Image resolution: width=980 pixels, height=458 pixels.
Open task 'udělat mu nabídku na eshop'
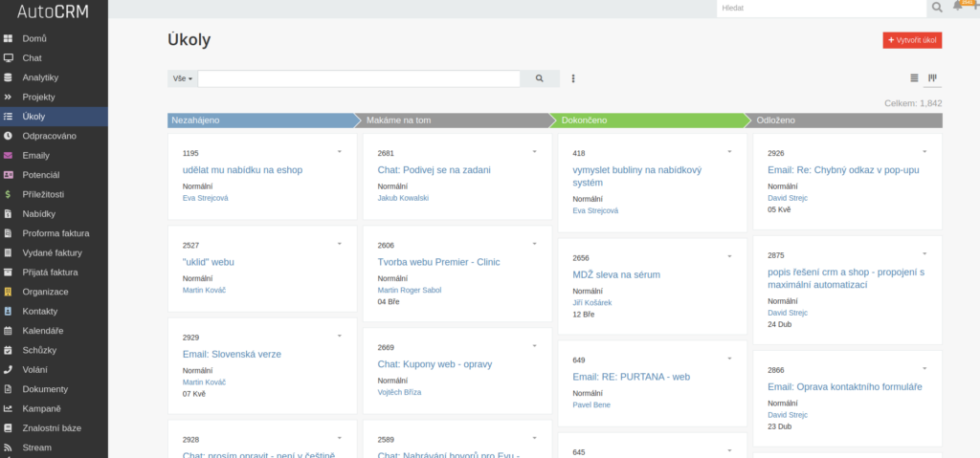242,170
